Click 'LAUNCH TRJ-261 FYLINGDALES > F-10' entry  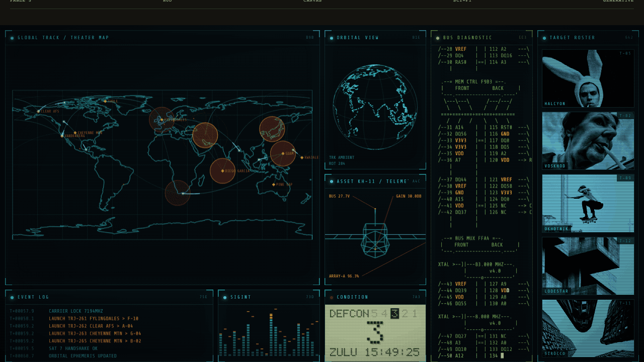coord(94,319)
